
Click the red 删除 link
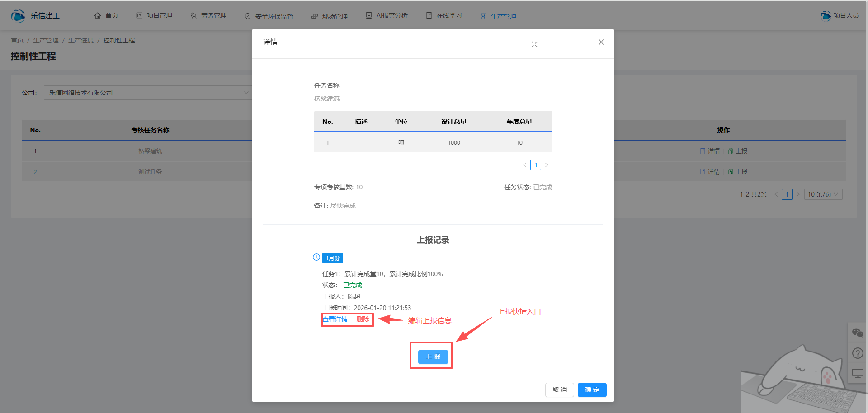click(363, 319)
